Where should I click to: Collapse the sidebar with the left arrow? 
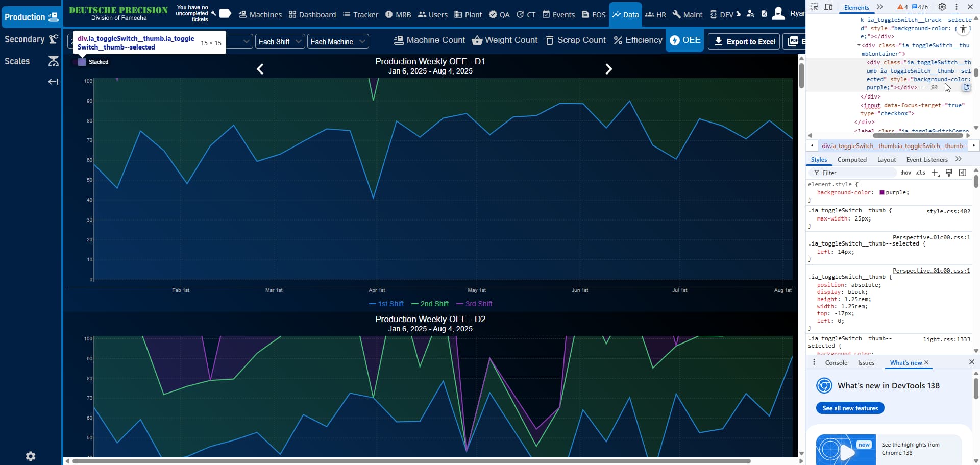click(x=53, y=82)
